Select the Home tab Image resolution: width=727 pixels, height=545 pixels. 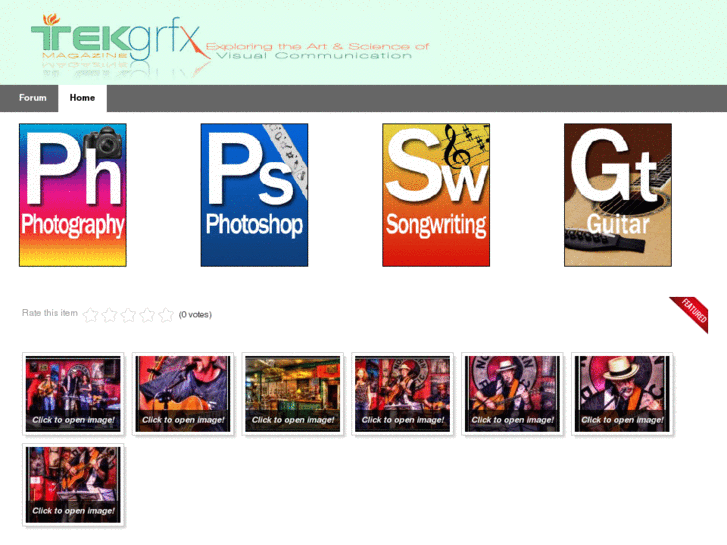pyautogui.click(x=83, y=98)
